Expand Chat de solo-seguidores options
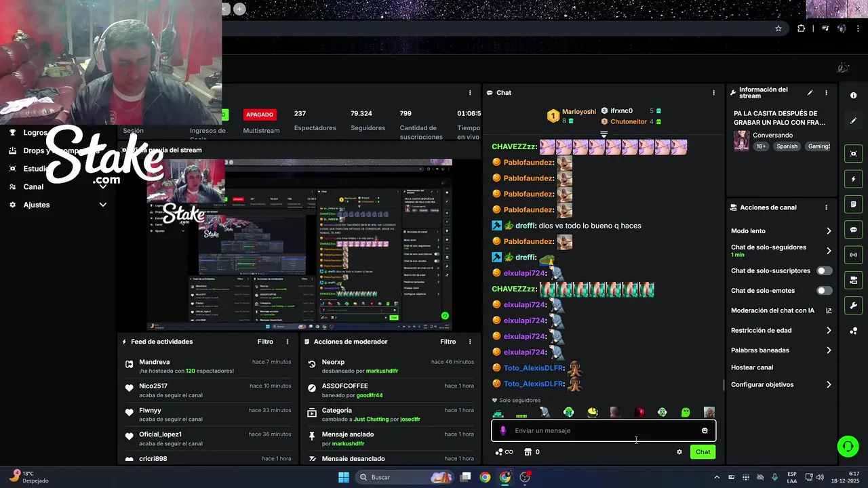Image resolution: width=868 pixels, height=488 pixels. tap(829, 251)
